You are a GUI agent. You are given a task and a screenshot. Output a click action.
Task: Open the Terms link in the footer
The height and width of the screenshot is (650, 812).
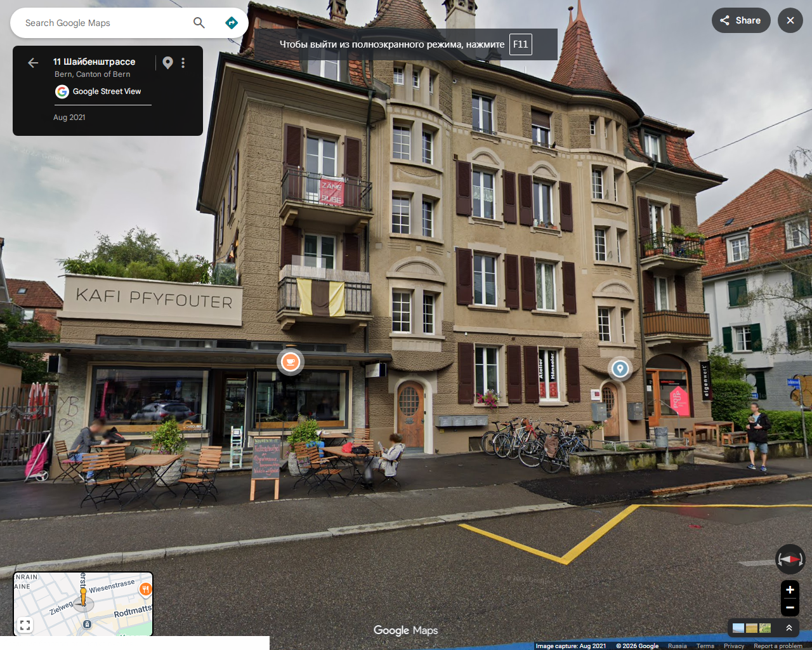705,646
